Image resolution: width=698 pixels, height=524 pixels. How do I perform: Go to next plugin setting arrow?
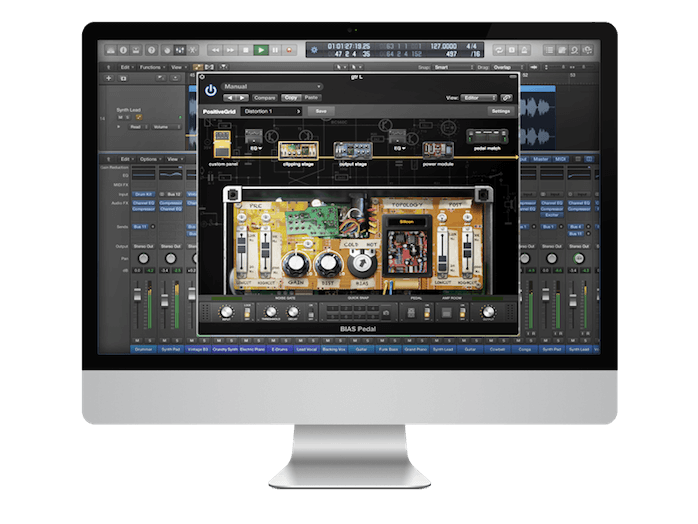(x=242, y=97)
